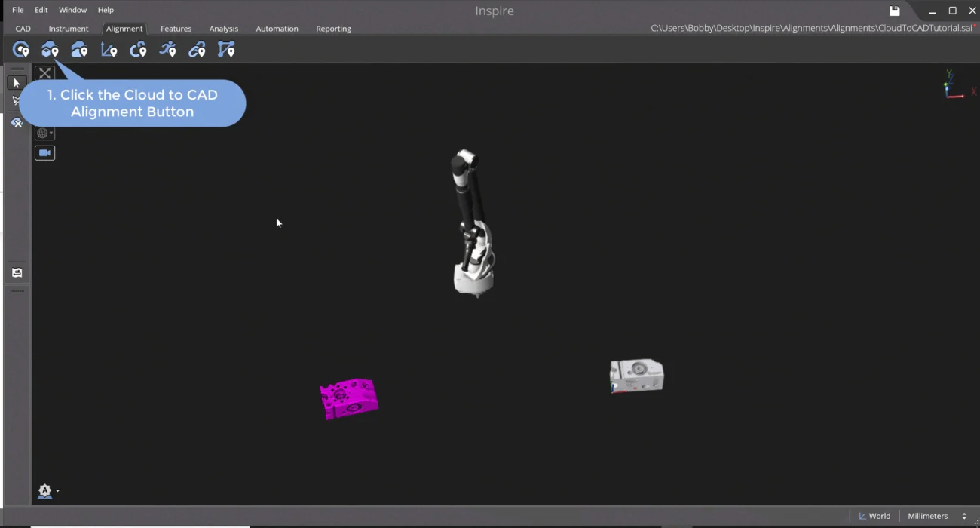This screenshot has height=528, width=980.
Task: Click the label tag icon in left sidebar
Action: (17, 272)
